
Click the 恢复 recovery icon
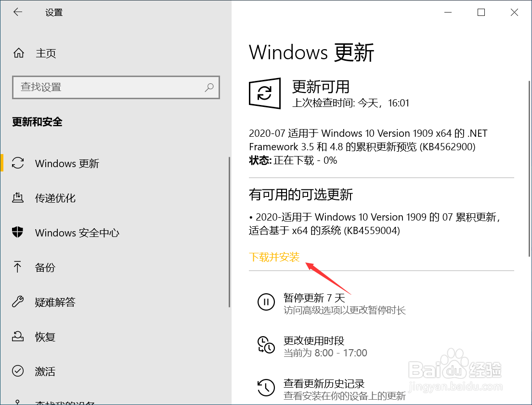point(18,336)
